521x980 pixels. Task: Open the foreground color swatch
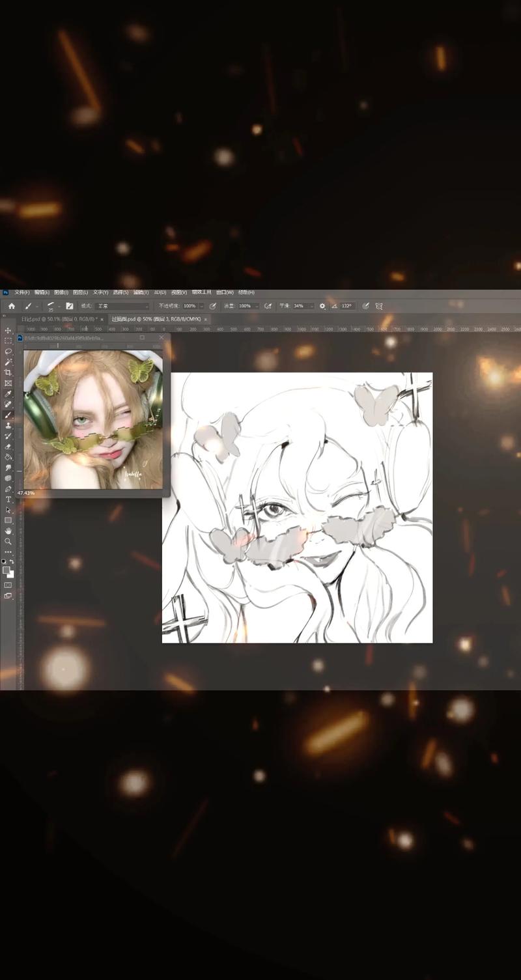click(6, 570)
